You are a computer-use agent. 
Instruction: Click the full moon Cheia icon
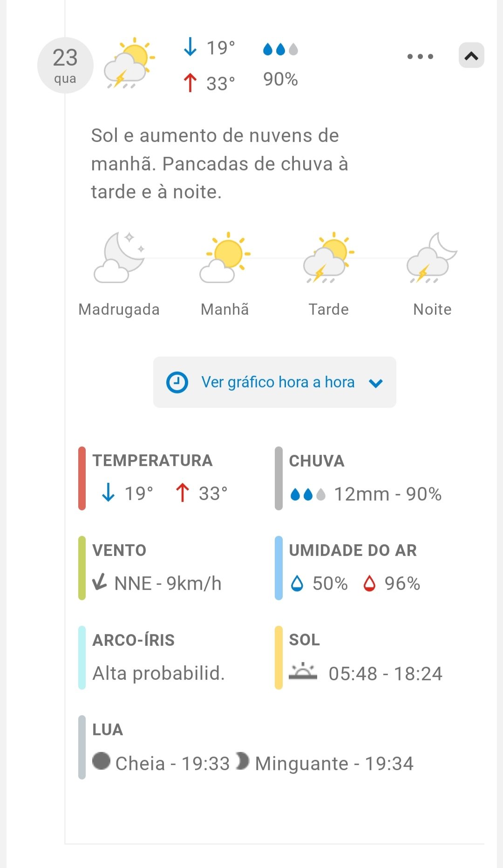pyautogui.click(x=101, y=761)
